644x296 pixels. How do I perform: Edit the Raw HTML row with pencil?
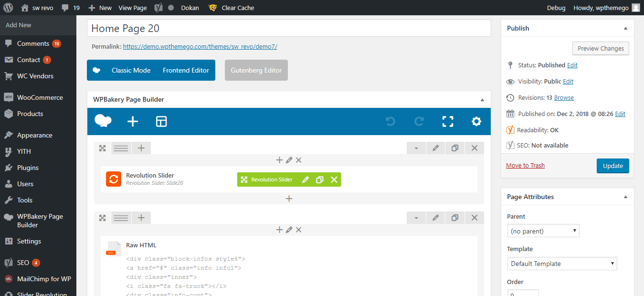click(x=435, y=218)
